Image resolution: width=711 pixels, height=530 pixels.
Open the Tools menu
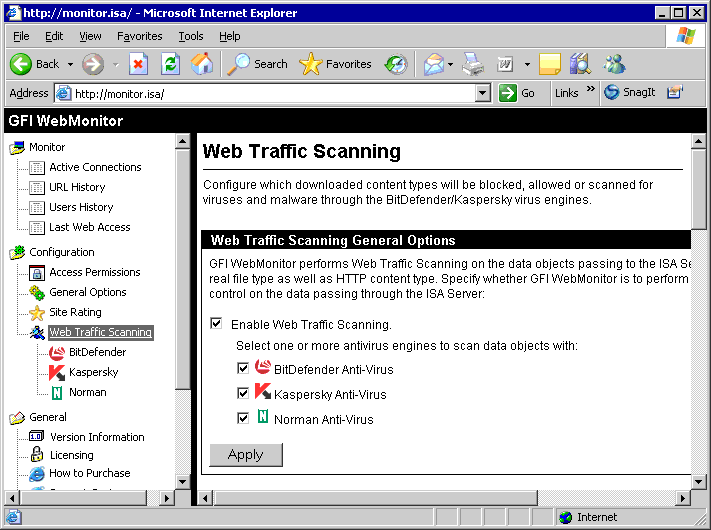click(x=191, y=36)
